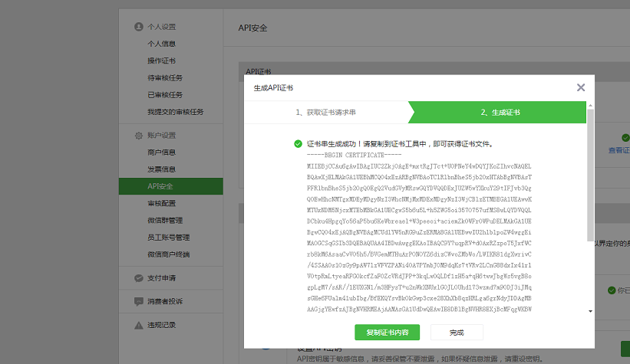This screenshot has height=364, width=630.
Task: Select the API安全 sidebar item
Action: 160,186
